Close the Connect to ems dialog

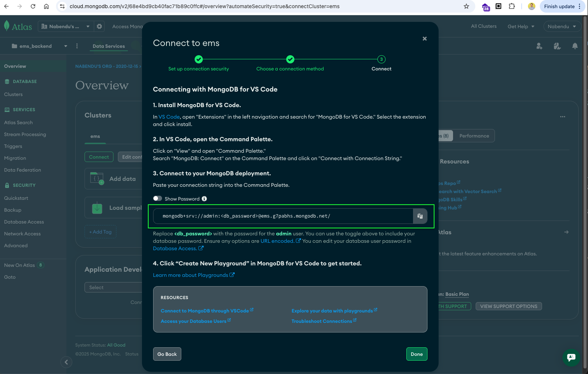(425, 39)
